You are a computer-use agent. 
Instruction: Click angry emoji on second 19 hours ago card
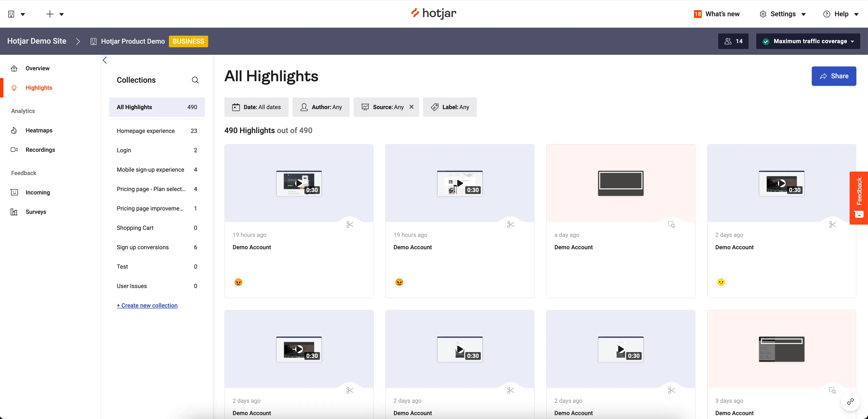[399, 282]
